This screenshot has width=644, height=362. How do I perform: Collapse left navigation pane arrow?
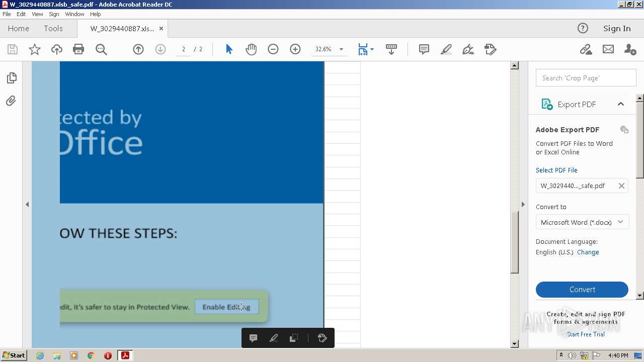point(27,204)
